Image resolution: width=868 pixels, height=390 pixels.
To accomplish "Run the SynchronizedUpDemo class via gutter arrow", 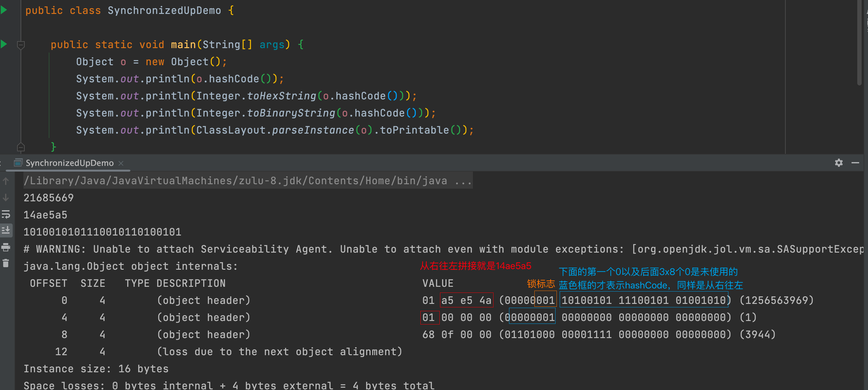I will click(x=4, y=10).
